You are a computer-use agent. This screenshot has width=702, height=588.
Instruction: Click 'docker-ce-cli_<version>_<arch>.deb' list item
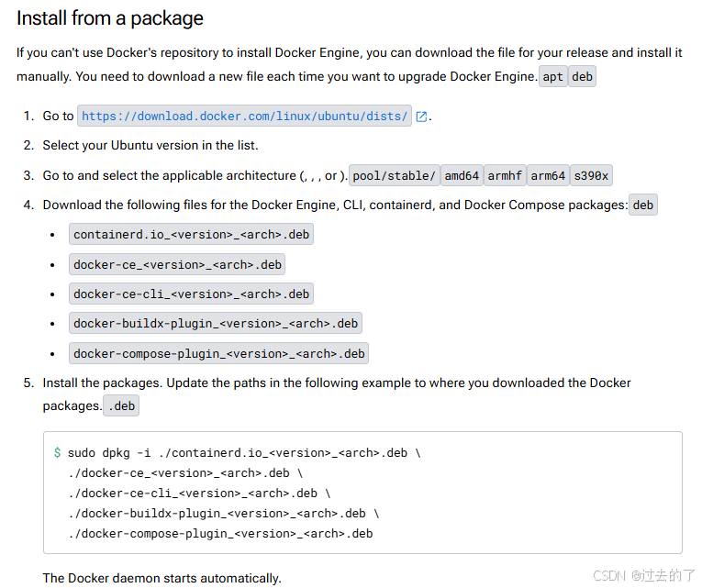tap(191, 294)
